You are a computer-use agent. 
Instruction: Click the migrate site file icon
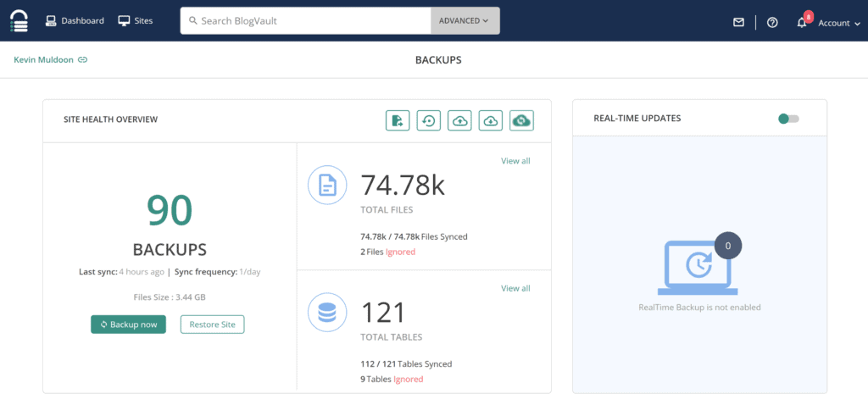point(397,121)
